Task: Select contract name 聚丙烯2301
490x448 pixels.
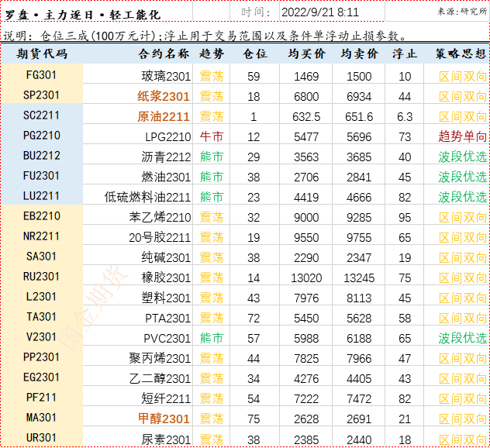Action: [160, 358]
